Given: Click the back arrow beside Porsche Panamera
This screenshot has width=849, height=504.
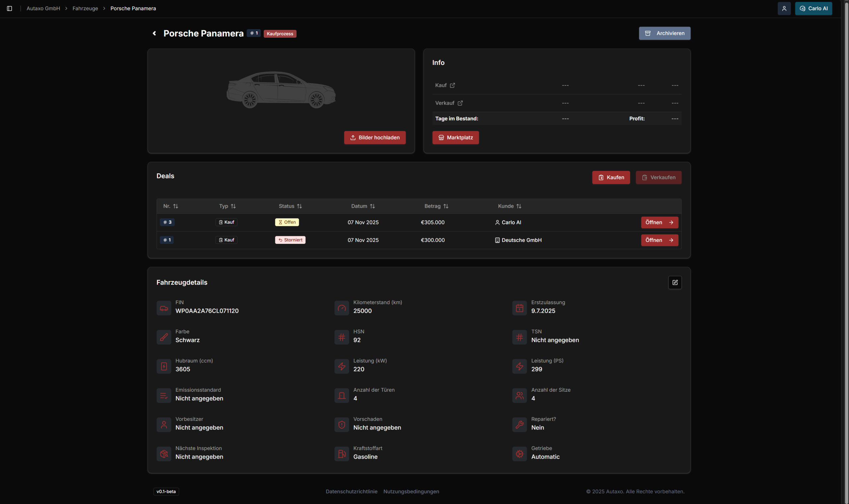Looking at the screenshot, I should (154, 33).
